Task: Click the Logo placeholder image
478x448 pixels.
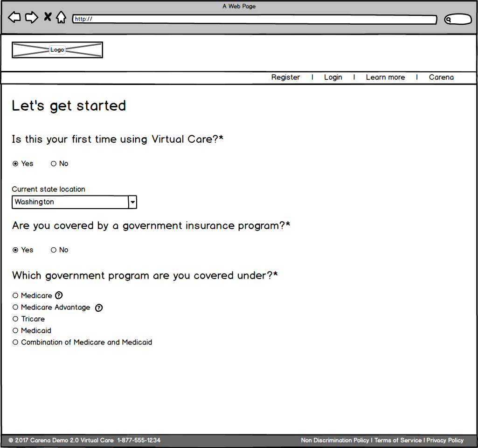Action: (x=57, y=50)
